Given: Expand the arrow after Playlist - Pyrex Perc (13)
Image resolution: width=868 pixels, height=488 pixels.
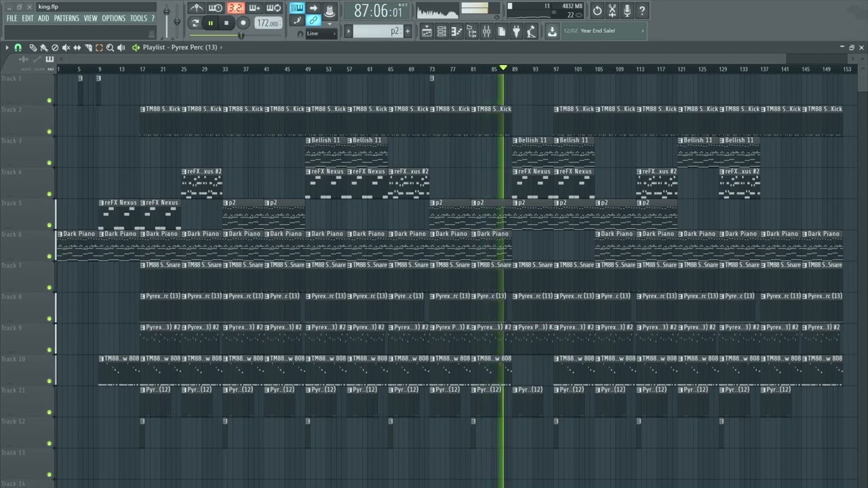Looking at the screenshot, I should pos(221,47).
